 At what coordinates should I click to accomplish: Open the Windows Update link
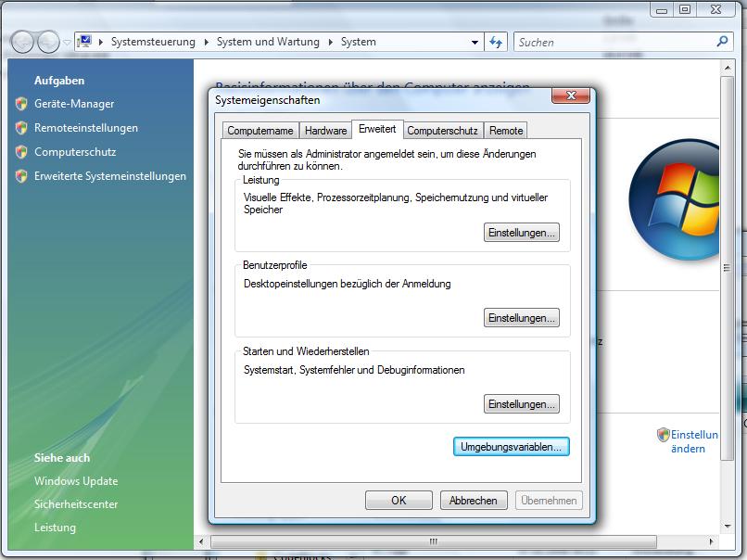pyautogui.click(x=76, y=481)
